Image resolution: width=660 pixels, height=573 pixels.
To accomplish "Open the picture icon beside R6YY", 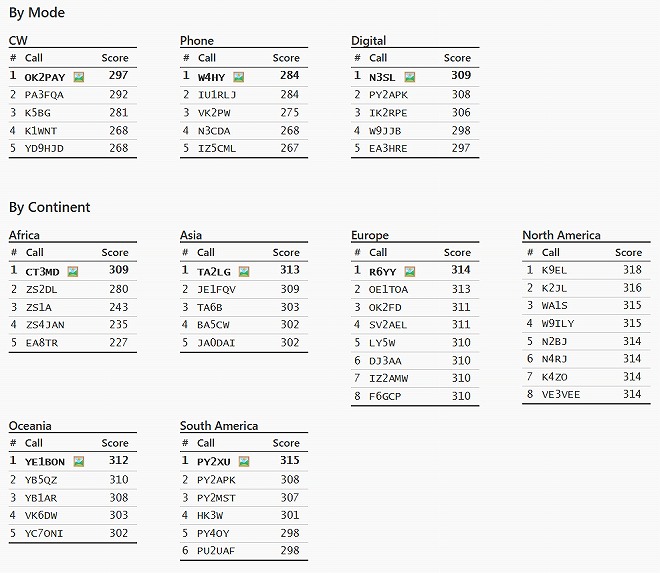I will click(410, 272).
